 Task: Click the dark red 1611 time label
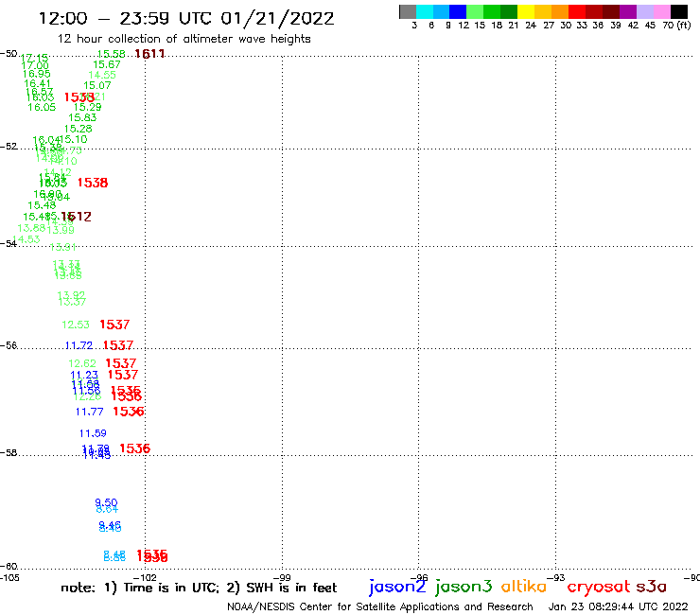coord(149,54)
